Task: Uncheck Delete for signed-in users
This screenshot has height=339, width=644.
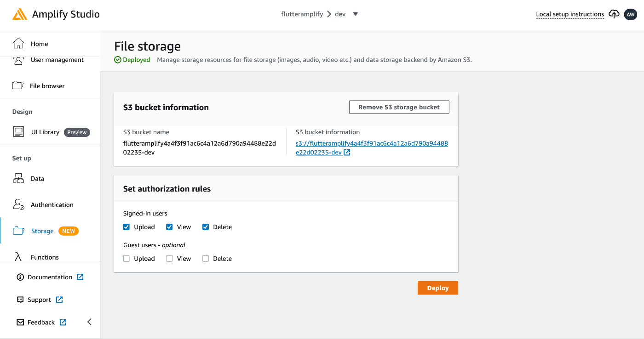Action: [206, 227]
